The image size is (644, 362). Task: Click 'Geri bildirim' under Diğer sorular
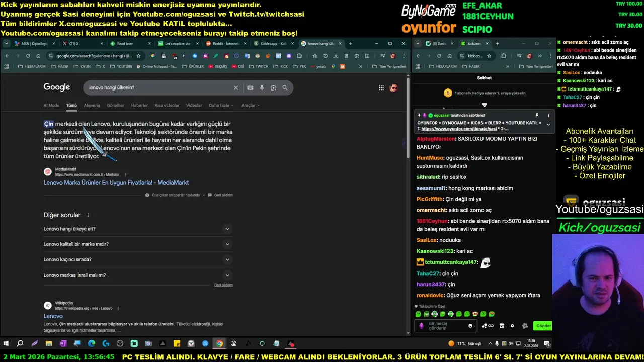223,285
